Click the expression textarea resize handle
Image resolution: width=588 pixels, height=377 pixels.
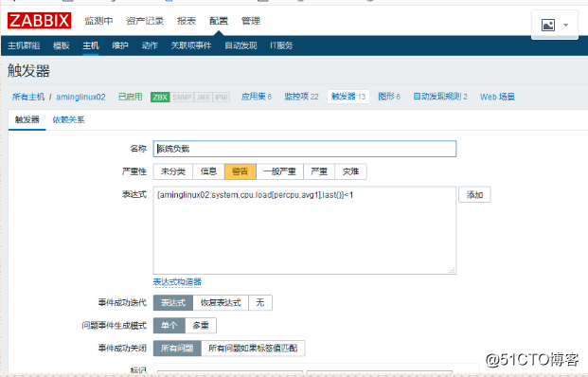click(x=452, y=270)
